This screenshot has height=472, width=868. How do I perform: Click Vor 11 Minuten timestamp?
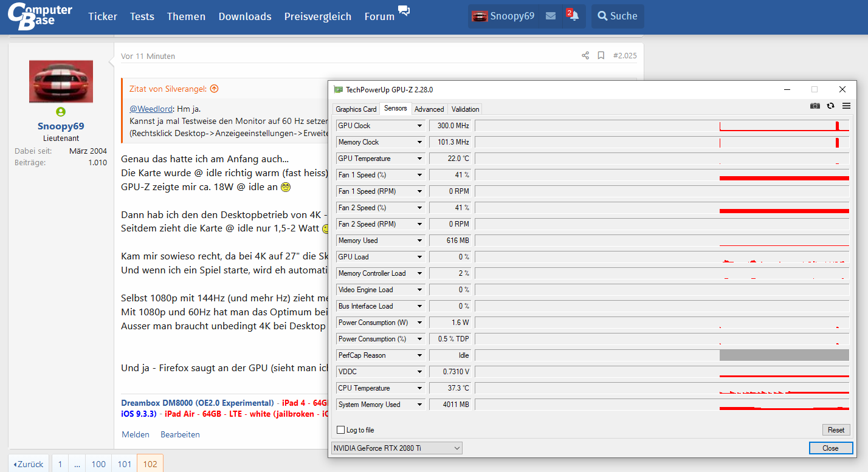tap(148, 56)
